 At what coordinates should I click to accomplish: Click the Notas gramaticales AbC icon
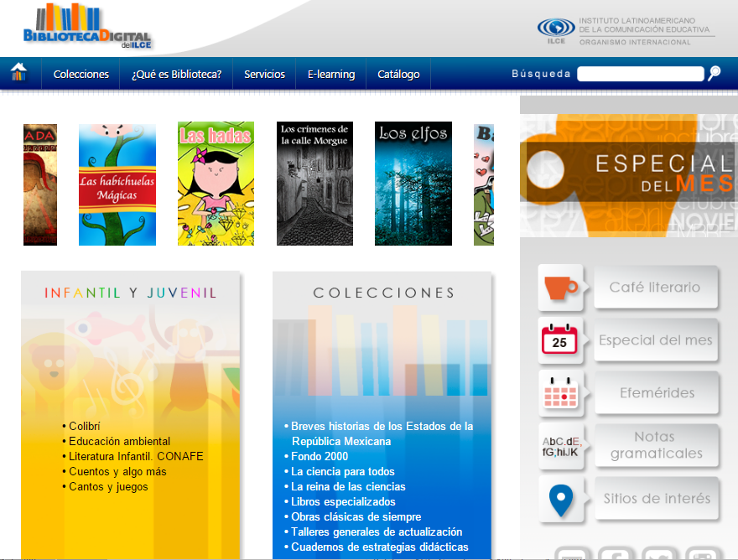(x=561, y=446)
